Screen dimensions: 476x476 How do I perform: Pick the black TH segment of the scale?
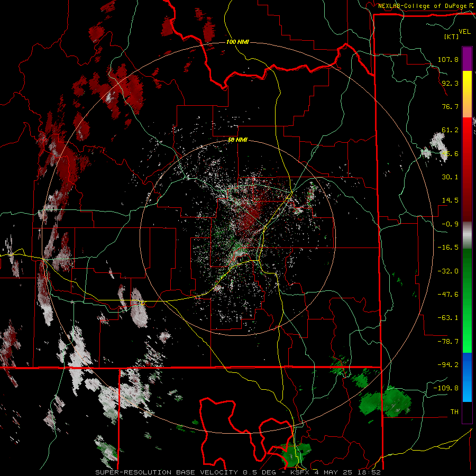point(467,412)
